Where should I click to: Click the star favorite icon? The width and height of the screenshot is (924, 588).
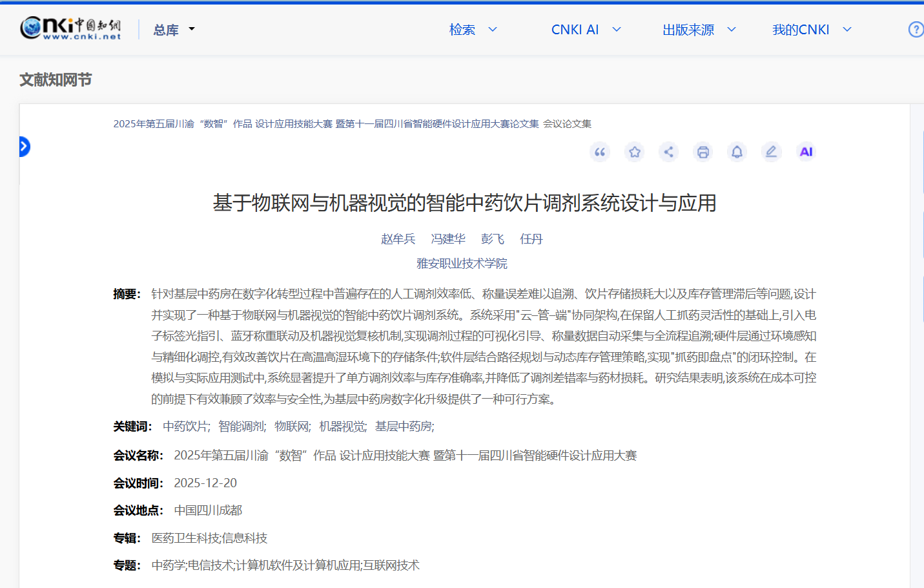[x=635, y=152]
